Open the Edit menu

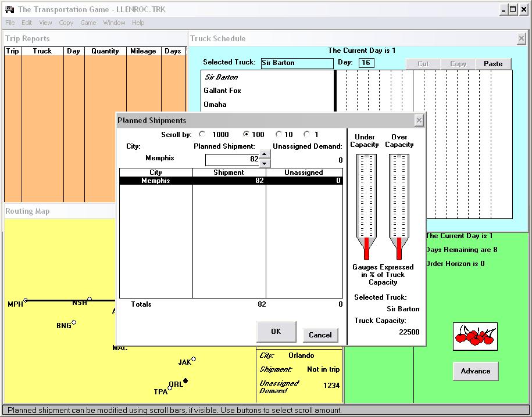27,23
